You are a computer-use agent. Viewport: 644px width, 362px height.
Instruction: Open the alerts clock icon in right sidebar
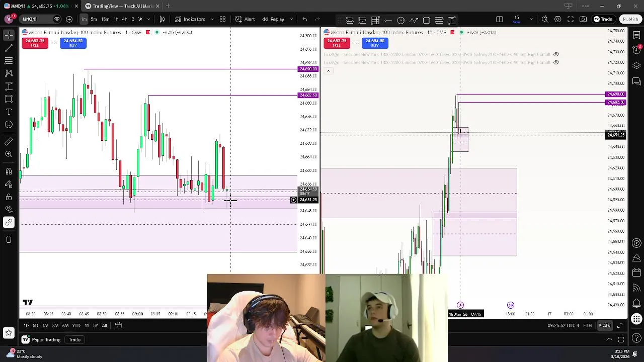click(636, 49)
